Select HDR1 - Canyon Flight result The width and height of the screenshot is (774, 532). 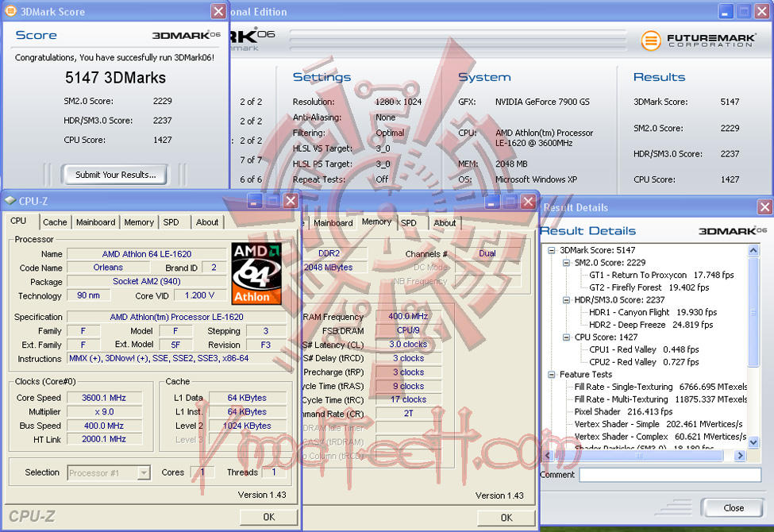tap(653, 312)
